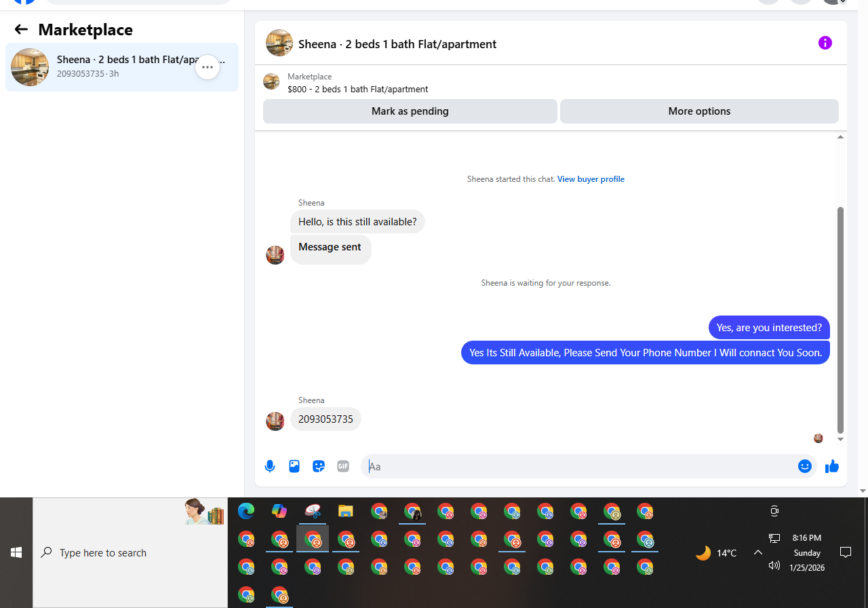Viewport: 868px width, 608px height.
Task: Open the volume control in system tray
Action: coord(774,565)
